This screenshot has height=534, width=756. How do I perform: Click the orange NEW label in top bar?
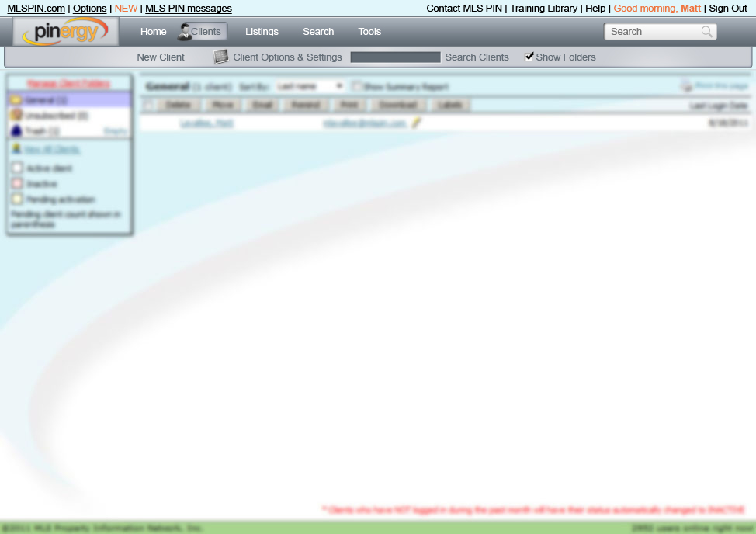[126, 9]
